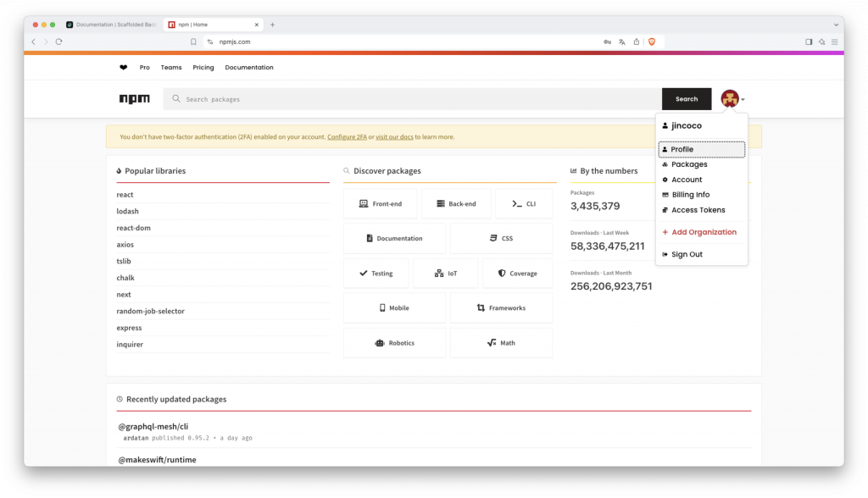
Task: Open the @graphql-mesh/cli package
Action: (153, 427)
